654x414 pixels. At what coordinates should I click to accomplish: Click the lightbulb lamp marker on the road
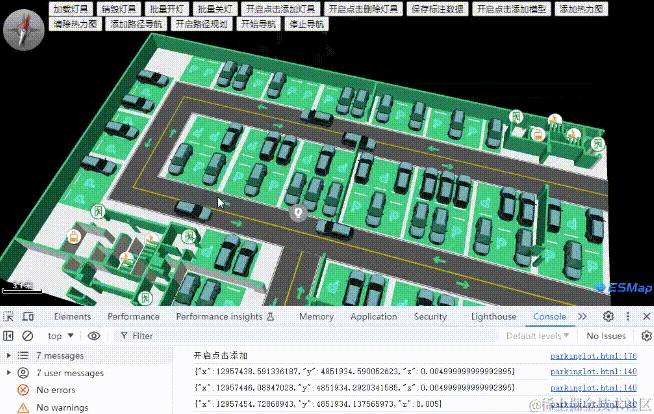[x=298, y=213]
